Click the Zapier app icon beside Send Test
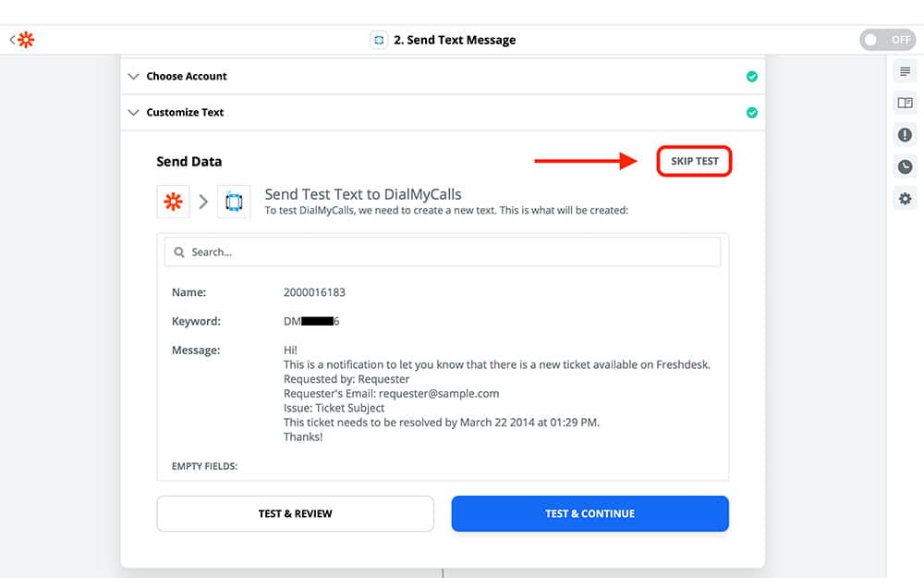 [x=173, y=202]
